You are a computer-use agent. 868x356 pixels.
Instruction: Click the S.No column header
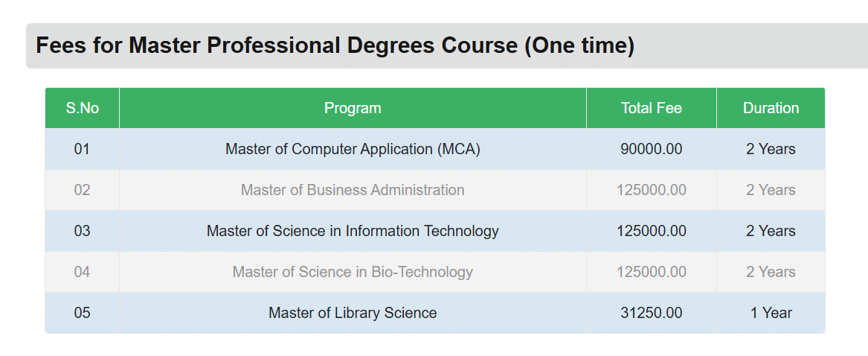82,108
